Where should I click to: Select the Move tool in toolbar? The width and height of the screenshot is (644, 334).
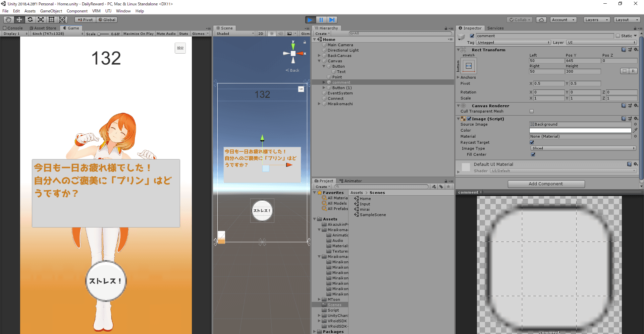point(19,20)
